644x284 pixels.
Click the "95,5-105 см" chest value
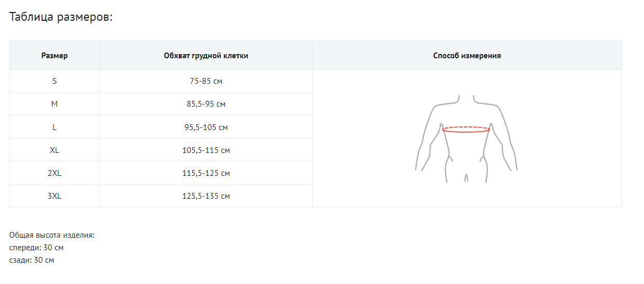(x=206, y=127)
